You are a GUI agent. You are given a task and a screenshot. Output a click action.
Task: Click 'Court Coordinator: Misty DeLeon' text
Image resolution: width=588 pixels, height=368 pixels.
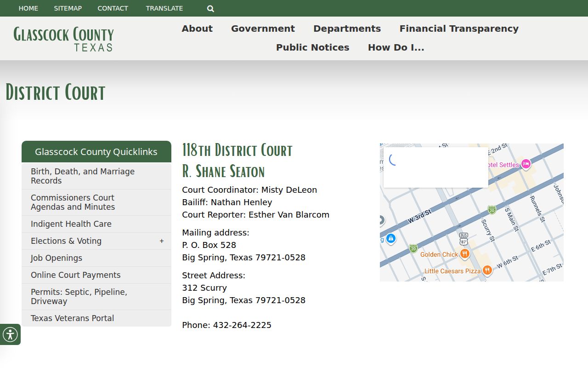(x=249, y=190)
